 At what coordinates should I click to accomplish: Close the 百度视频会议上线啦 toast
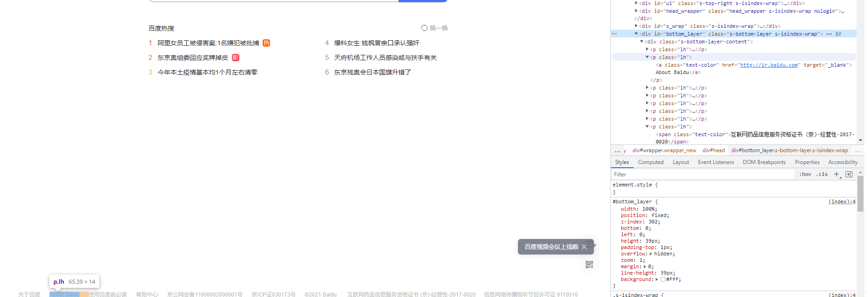pyautogui.click(x=584, y=247)
